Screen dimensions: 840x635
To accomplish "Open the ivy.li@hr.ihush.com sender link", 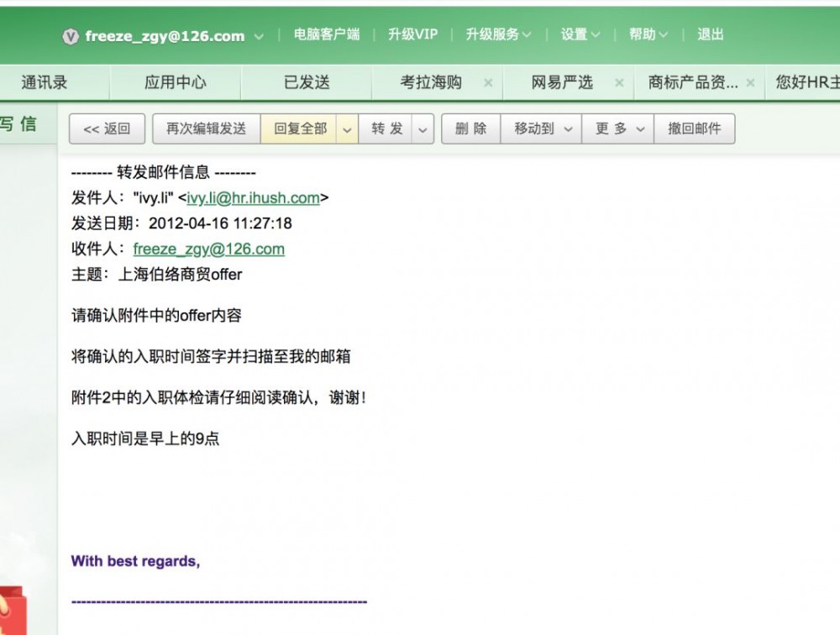I will [x=252, y=198].
